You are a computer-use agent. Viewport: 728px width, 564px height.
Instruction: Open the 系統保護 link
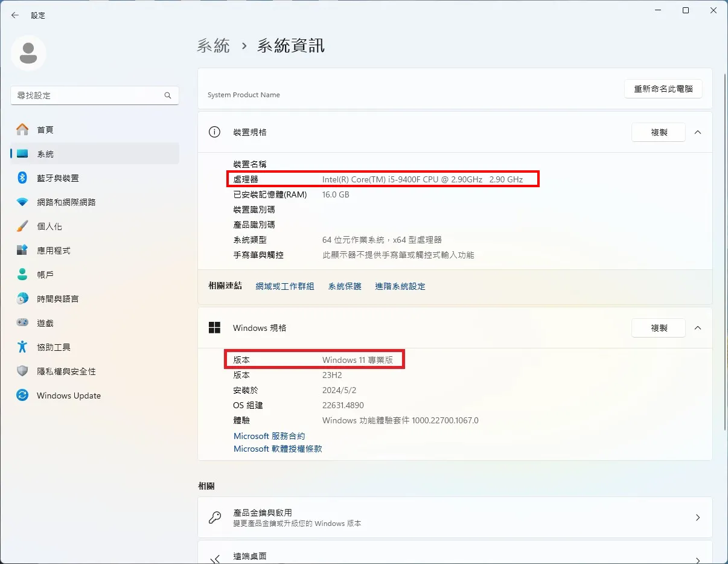click(345, 286)
